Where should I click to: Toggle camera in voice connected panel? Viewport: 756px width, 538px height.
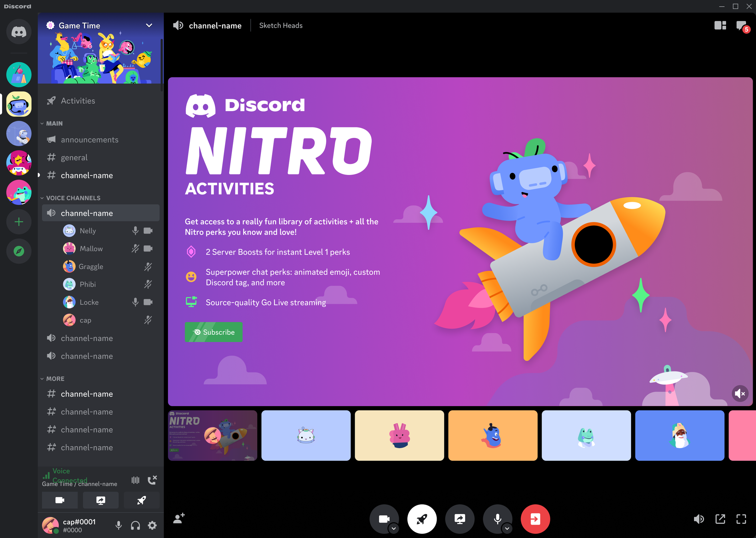pyautogui.click(x=60, y=500)
